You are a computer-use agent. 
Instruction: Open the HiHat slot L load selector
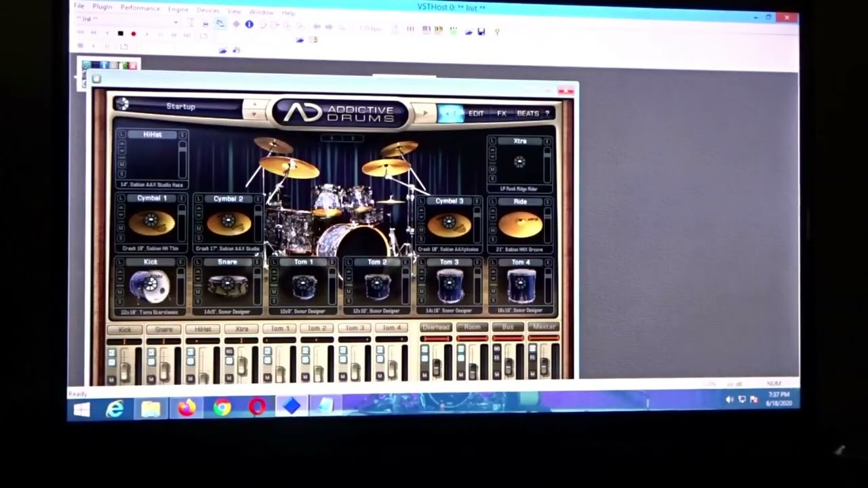coord(122,135)
